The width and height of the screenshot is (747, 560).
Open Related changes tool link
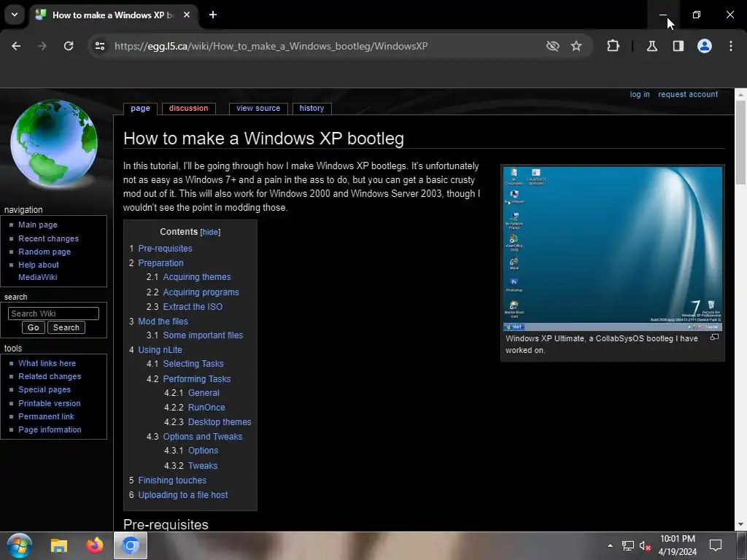(50, 377)
